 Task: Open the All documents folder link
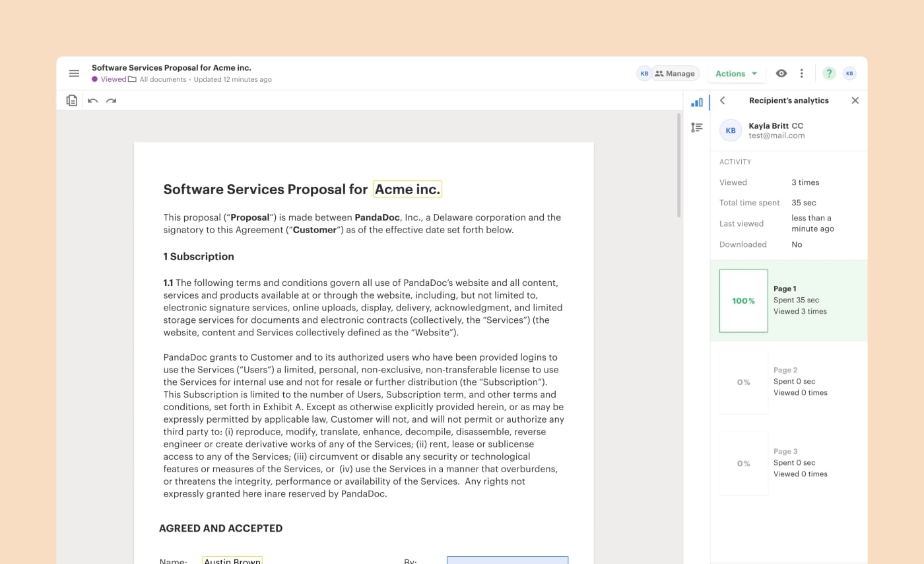162,79
